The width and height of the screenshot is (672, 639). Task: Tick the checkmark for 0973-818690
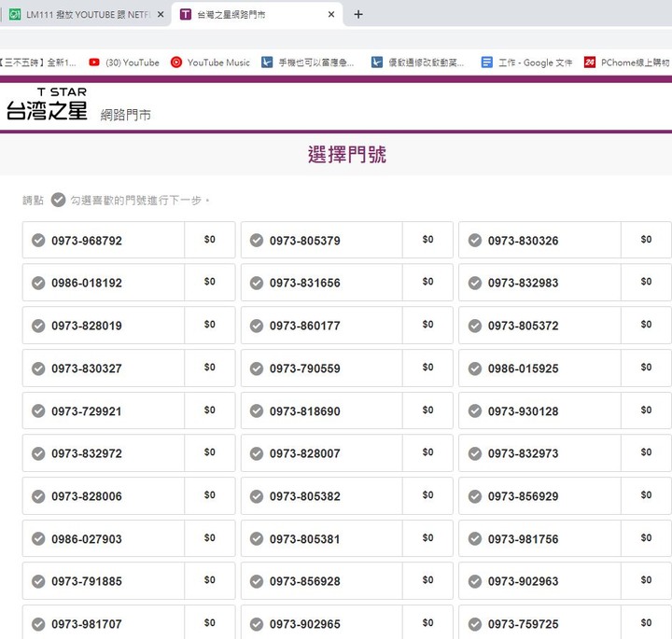pos(257,411)
